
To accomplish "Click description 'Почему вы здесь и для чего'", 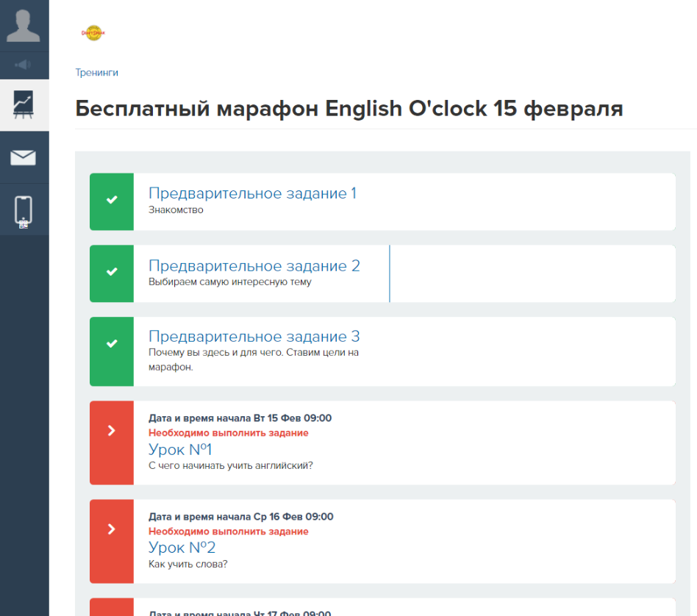I will tap(254, 359).
